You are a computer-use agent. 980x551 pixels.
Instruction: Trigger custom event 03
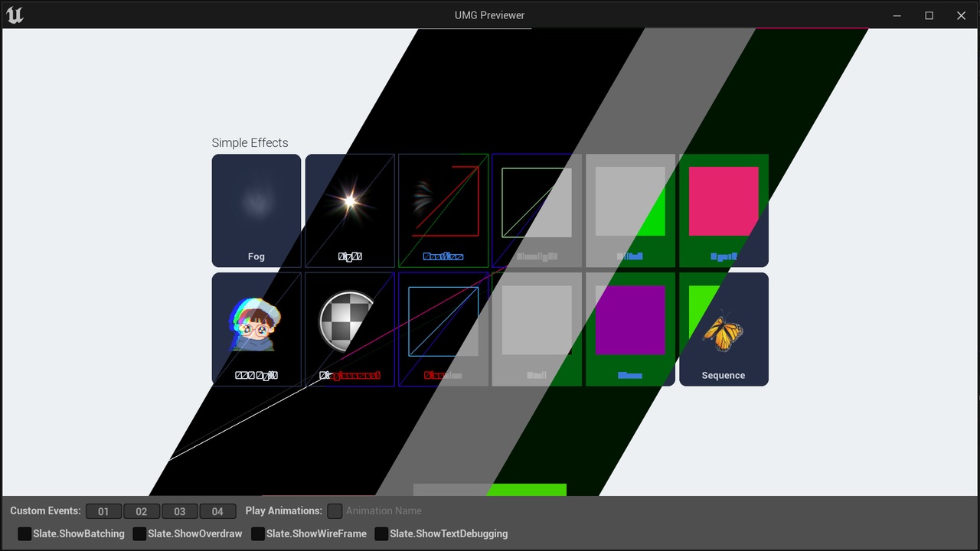180,511
